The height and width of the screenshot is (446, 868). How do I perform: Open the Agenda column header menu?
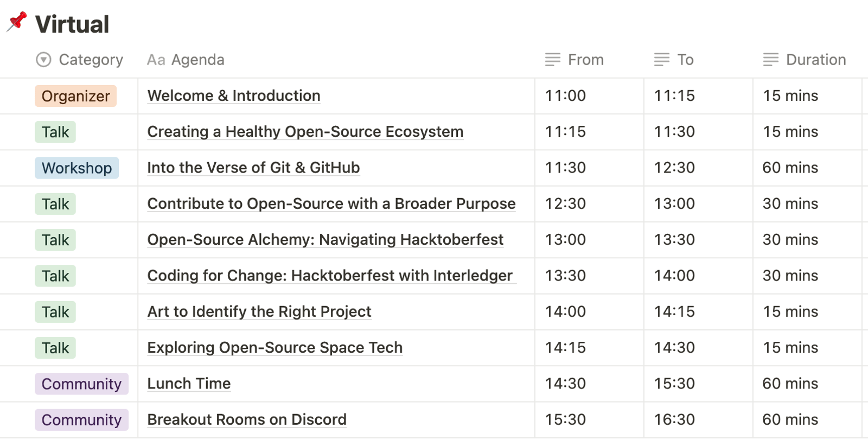click(x=186, y=60)
